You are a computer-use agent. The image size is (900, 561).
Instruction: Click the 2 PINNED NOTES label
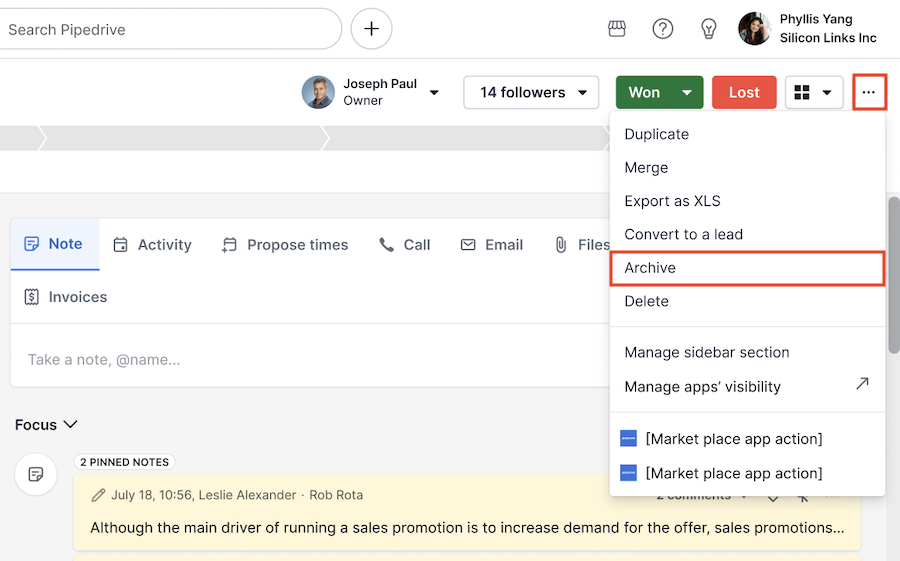[125, 462]
